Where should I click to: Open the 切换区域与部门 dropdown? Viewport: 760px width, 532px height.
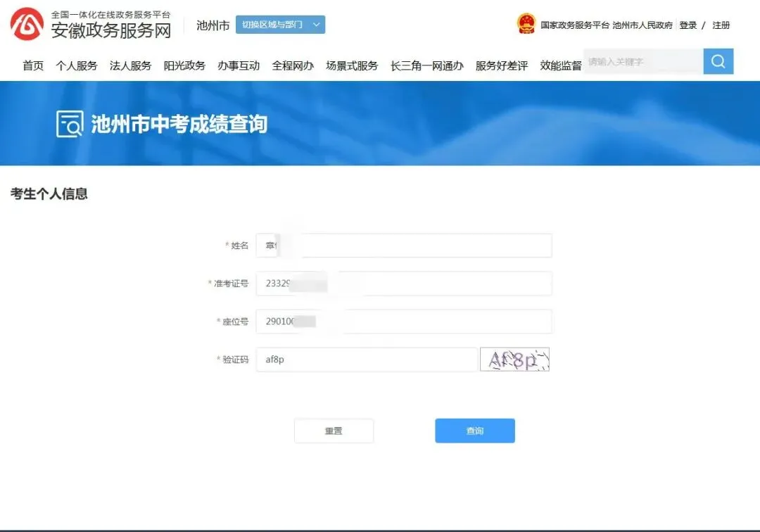pyautogui.click(x=280, y=25)
